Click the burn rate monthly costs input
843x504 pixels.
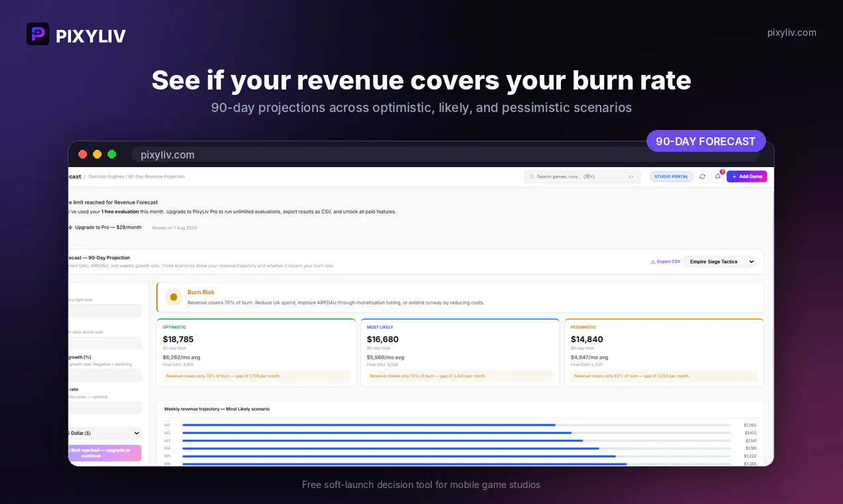click(105, 407)
